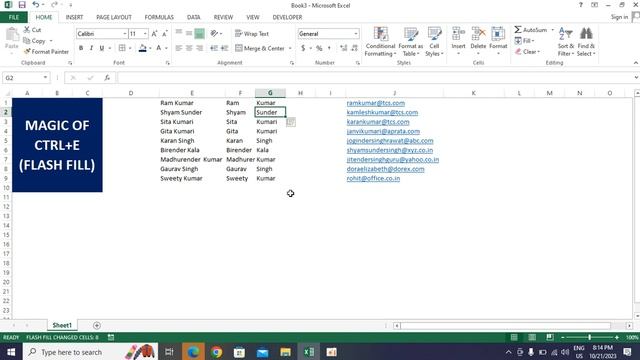Add a new sheet with the plus button
This screenshot has height=360, width=640.
(x=97, y=325)
